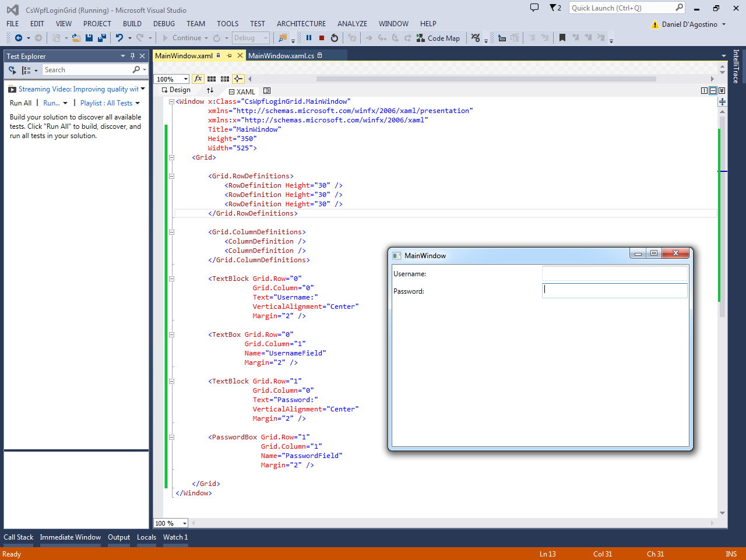The image size is (746, 560).
Task: Open the 100% designer zoom dropdown
Action: (x=185, y=79)
